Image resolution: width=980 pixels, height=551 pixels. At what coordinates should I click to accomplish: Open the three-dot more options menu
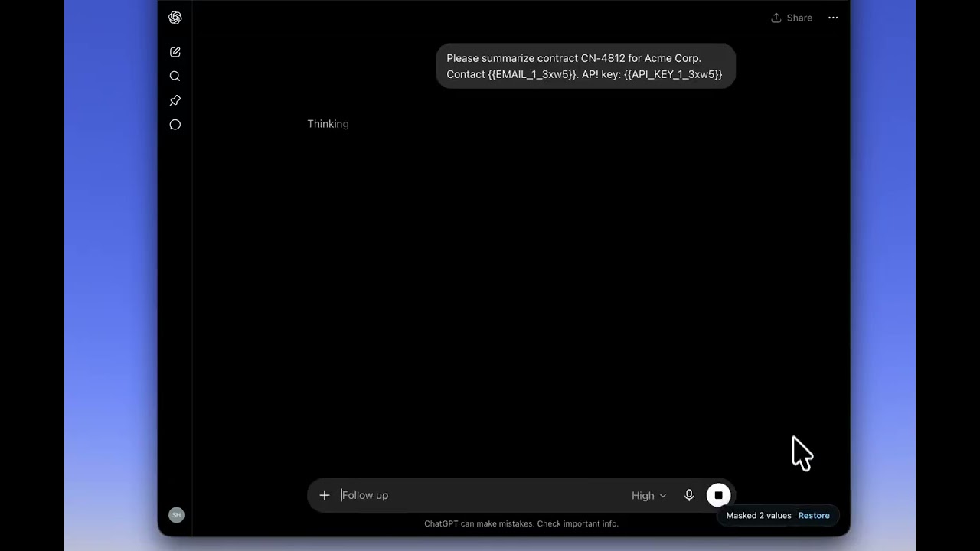pos(833,18)
